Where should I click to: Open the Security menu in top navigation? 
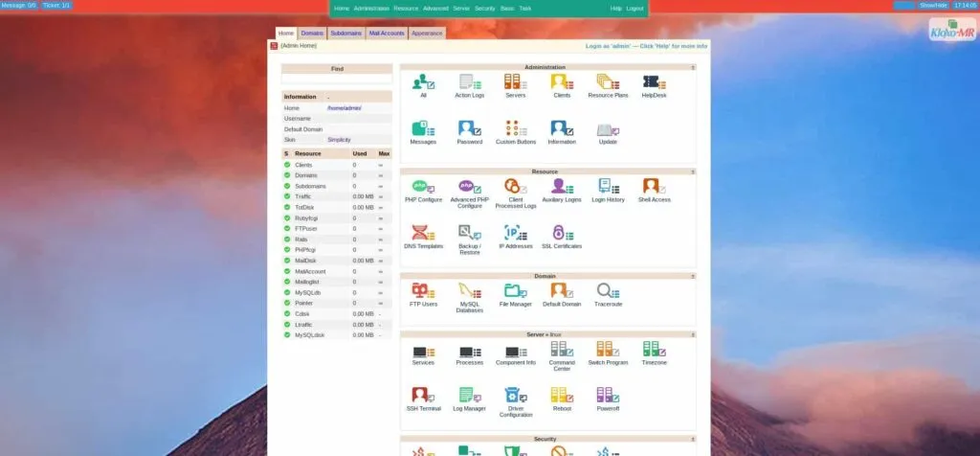484,8
